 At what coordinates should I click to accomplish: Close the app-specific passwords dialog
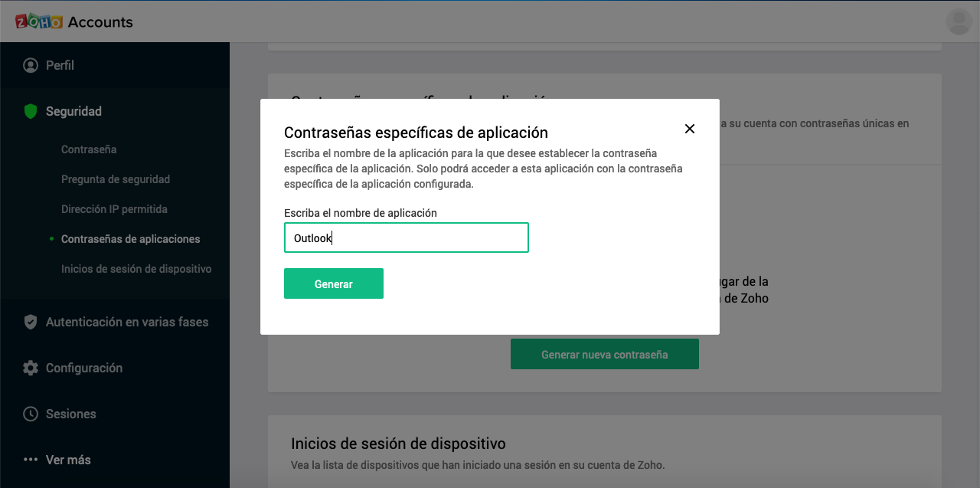[690, 129]
